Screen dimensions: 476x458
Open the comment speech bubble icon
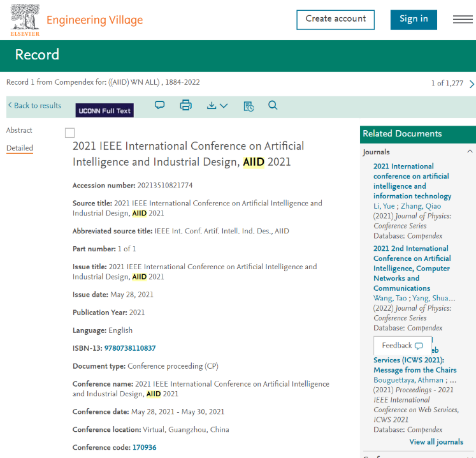click(160, 105)
